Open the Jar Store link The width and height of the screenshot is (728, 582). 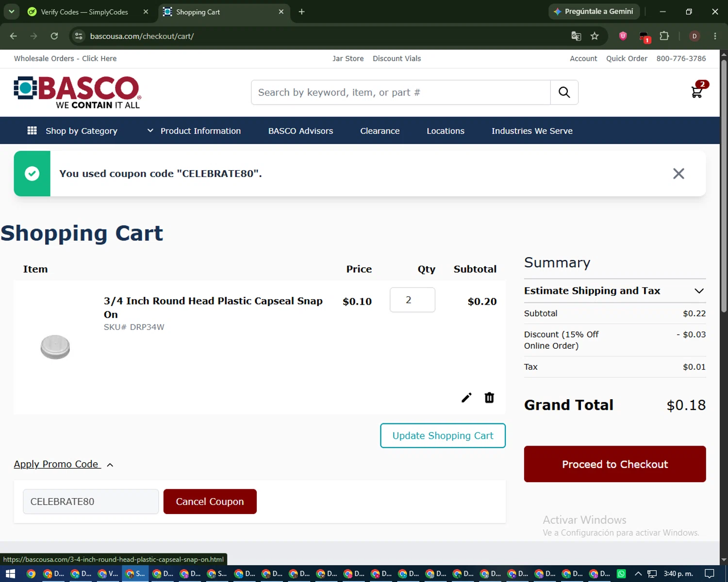(348, 58)
